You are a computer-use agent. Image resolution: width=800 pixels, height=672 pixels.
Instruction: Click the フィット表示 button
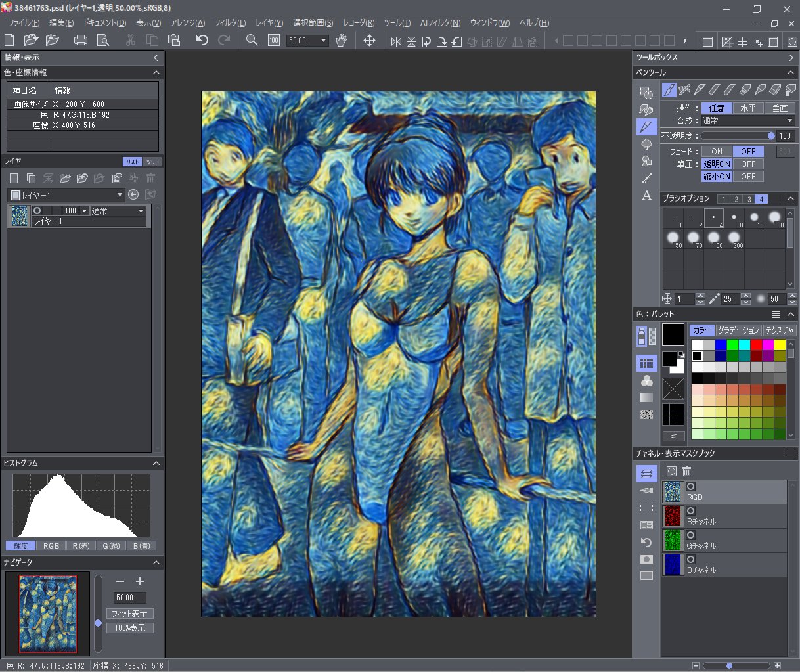point(129,614)
